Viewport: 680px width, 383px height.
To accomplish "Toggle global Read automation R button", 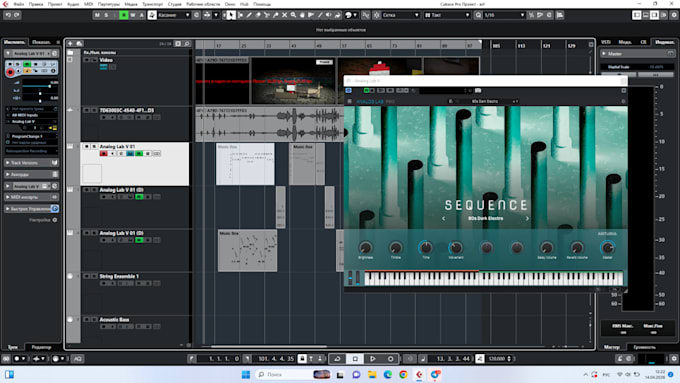I will pos(124,15).
